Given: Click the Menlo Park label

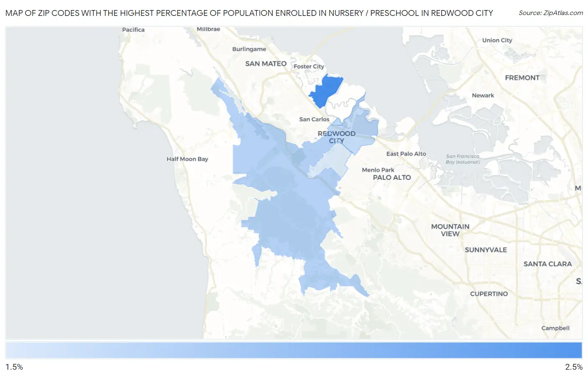Looking at the screenshot, I should tap(378, 170).
